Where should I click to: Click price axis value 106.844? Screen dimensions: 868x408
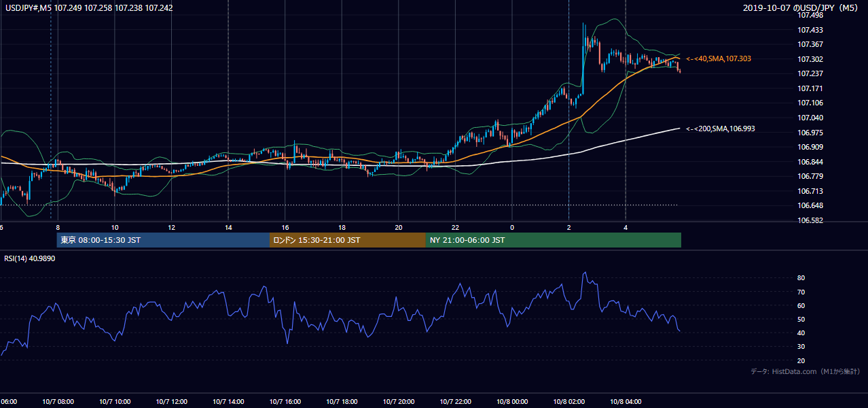point(810,162)
